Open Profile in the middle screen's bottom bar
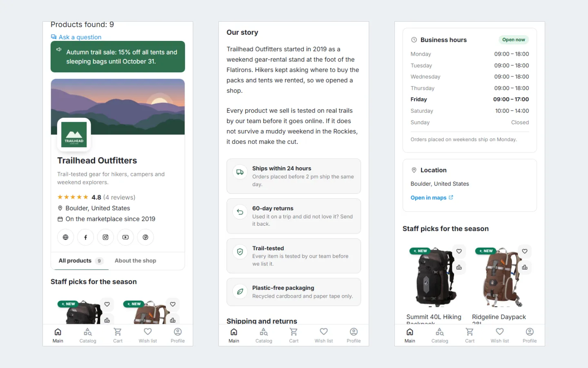 point(354,335)
